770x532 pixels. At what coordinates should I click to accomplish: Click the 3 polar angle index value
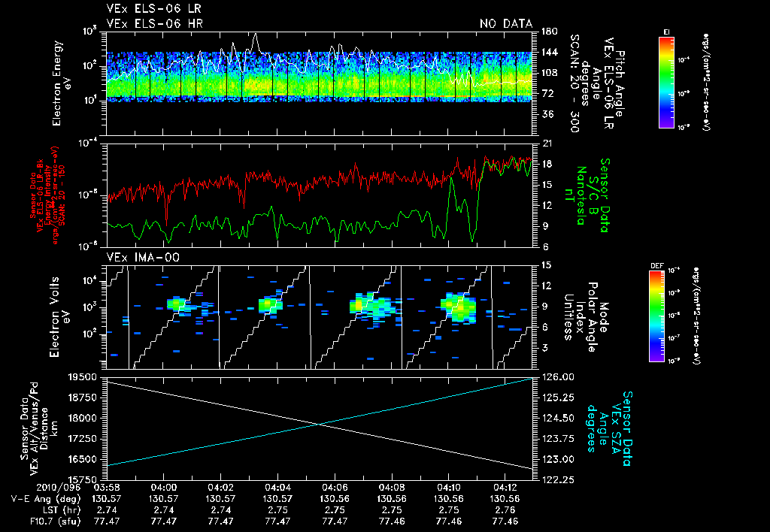click(x=544, y=348)
